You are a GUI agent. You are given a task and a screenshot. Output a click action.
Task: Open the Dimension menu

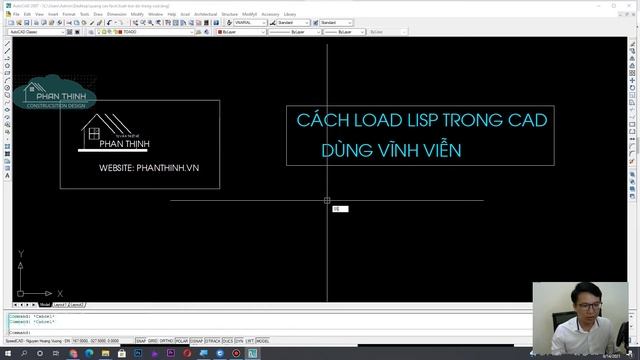pyautogui.click(x=117, y=14)
